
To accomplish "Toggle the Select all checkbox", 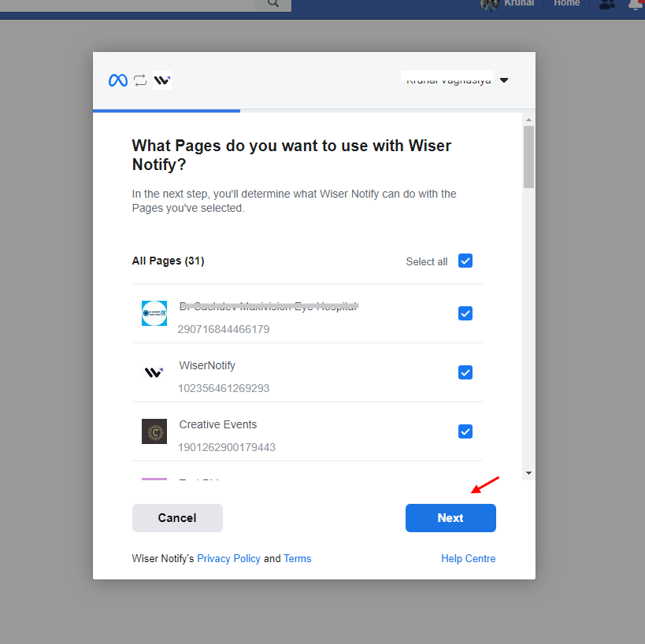I will [465, 261].
